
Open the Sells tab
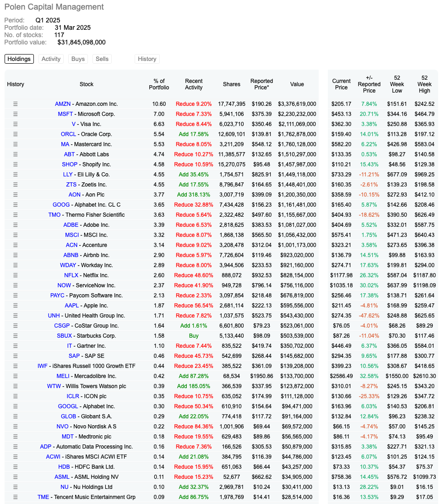pos(102,59)
